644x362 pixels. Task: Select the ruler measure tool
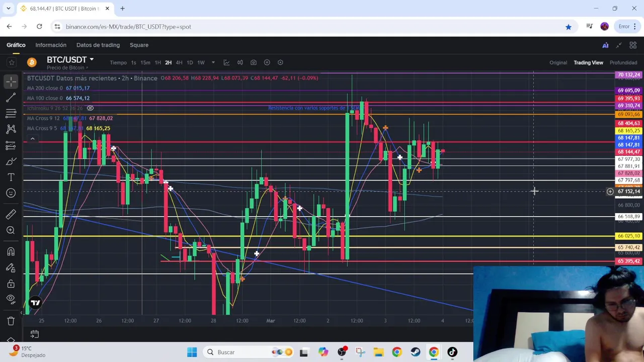(11, 214)
